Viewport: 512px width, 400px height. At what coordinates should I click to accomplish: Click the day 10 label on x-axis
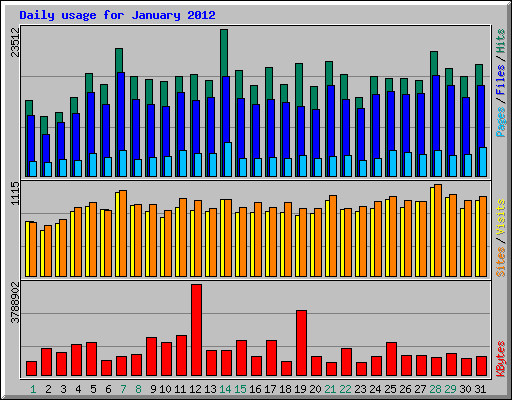pos(165,389)
